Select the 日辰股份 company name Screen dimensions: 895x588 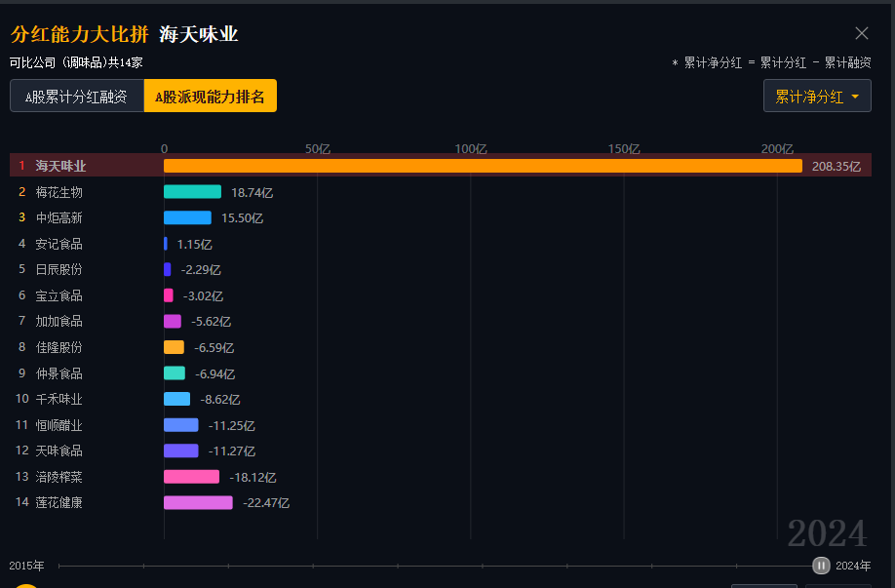click(58, 269)
